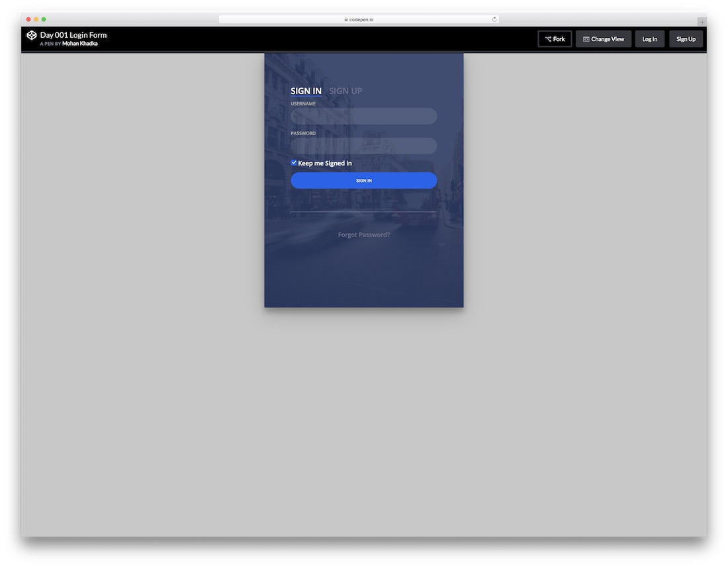Uncheck the Keep me Signed in checkbox
The width and height of the screenshot is (728, 567).
pos(294,162)
